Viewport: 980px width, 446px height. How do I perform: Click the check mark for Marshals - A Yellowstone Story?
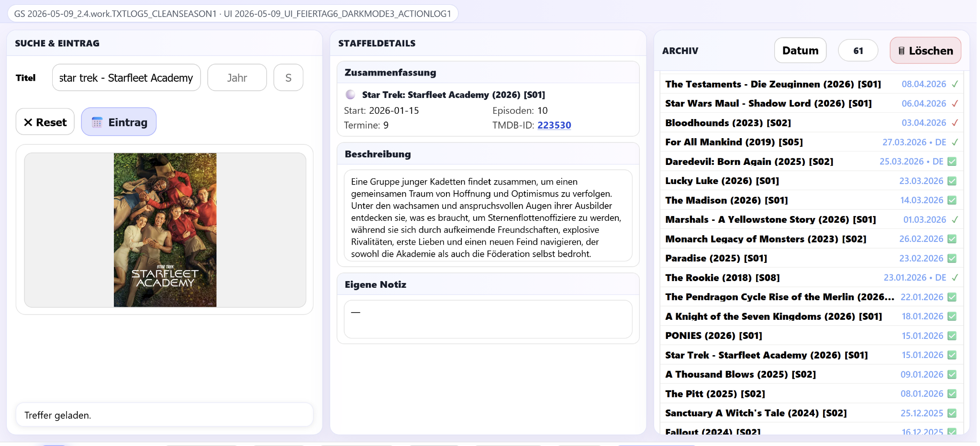(x=955, y=219)
